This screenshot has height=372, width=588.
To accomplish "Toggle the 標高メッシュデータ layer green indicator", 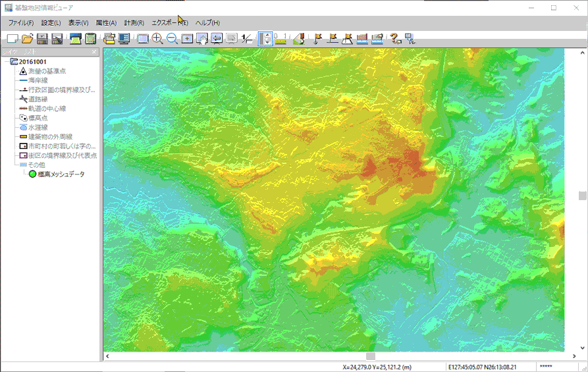I will (32, 174).
